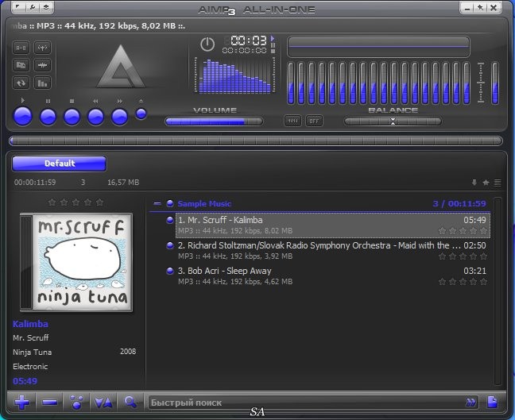
Task: Adjust the leftmost equalizer band slider
Action: [291, 83]
